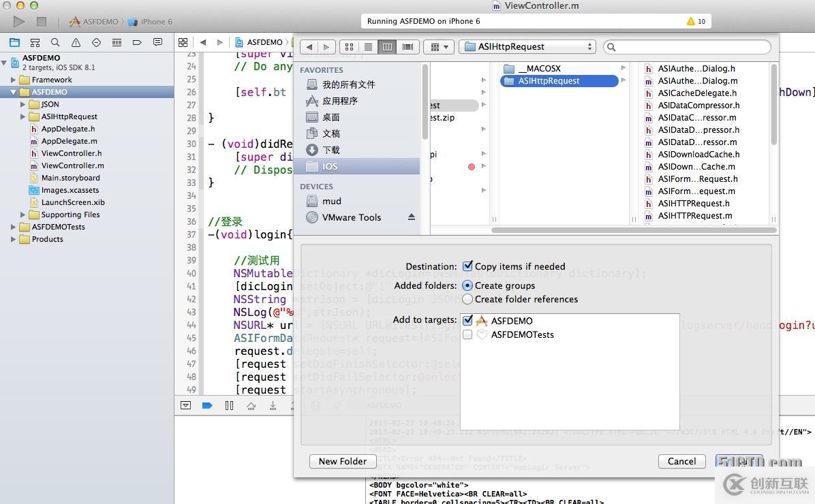
Task: Collapse the ASFDEMO group in navigator
Action: point(14,92)
